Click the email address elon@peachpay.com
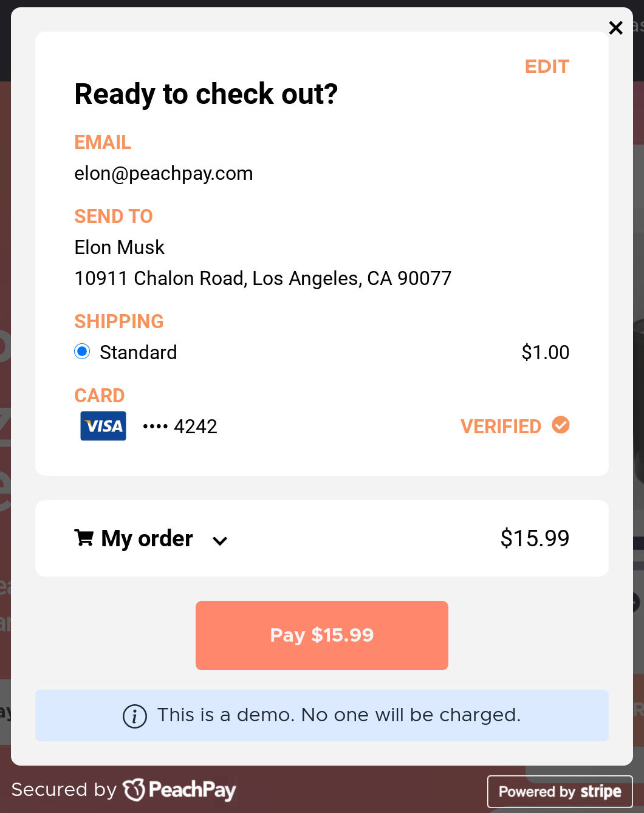The width and height of the screenshot is (644, 813). click(x=163, y=174)
